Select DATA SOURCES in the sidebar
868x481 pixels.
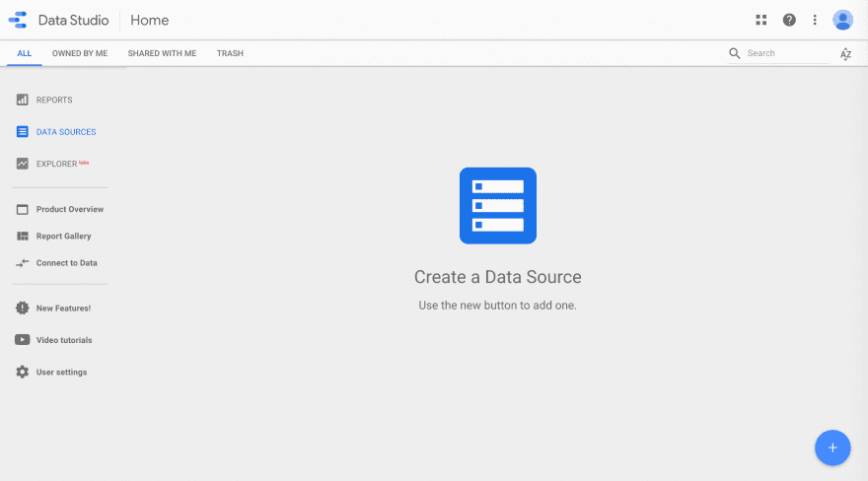tap(65, 132)
